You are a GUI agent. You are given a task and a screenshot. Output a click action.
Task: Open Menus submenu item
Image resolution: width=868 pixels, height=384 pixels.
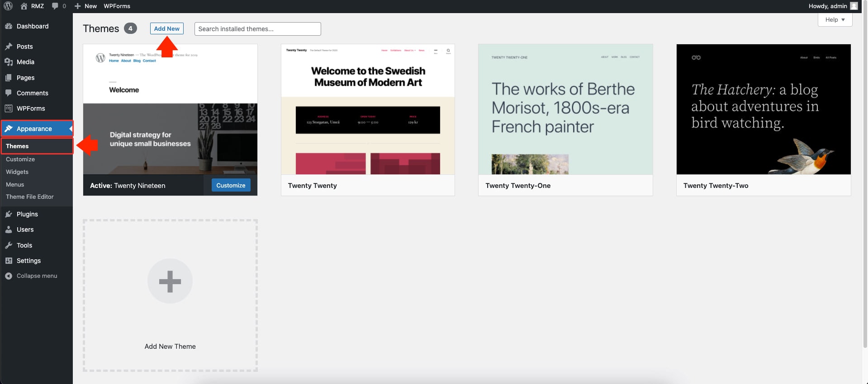pyautogui.click(x=15, y=184)
